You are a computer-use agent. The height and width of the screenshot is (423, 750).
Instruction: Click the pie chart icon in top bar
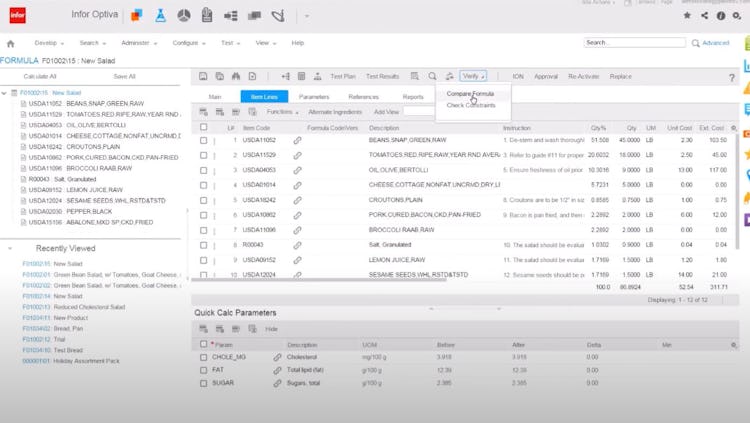pyautogui.click(x=184, y=16)
